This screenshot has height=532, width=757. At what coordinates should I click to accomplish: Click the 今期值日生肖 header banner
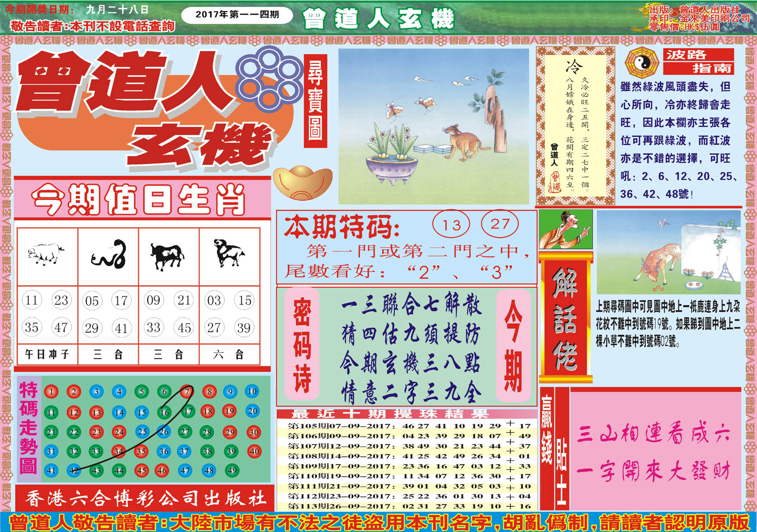[142, 199]
